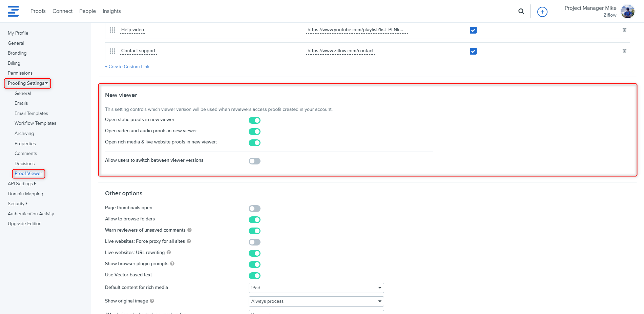This screenshot has height=314, width=644.
Task: Open the search magnifier icon
Action: [x=521, y=12]
